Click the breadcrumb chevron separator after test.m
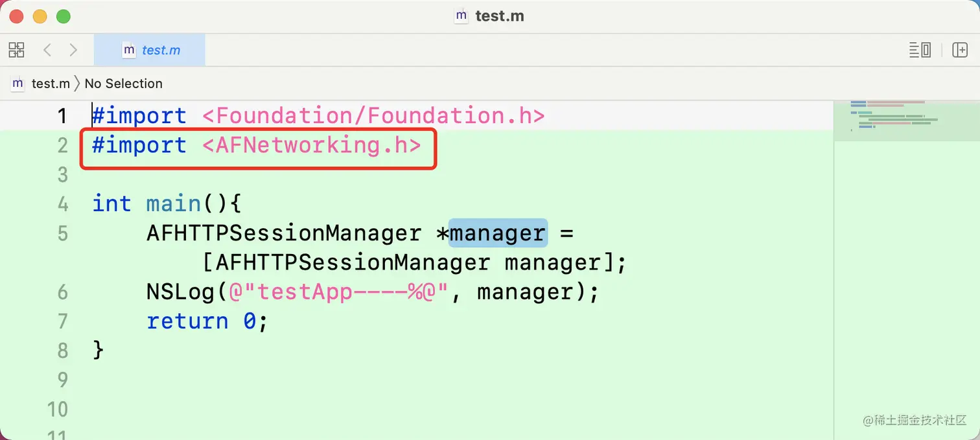Screen dimensions: 980x440 tap(77, 84)
